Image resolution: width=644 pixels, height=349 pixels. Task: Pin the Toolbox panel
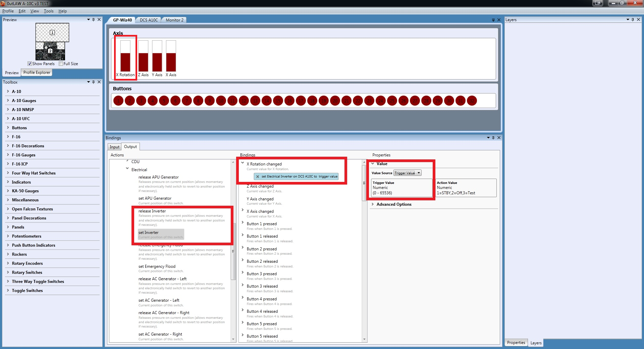tap(94, 82)
